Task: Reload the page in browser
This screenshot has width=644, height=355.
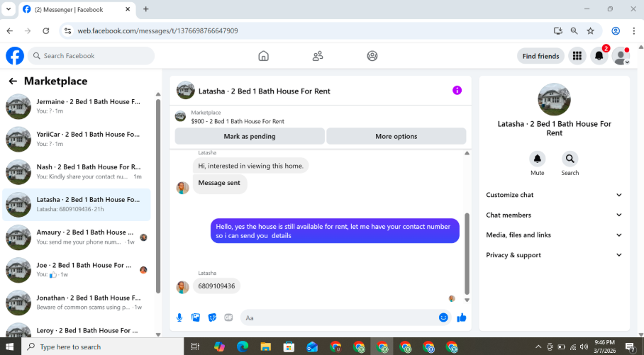Action: point(46,30)
